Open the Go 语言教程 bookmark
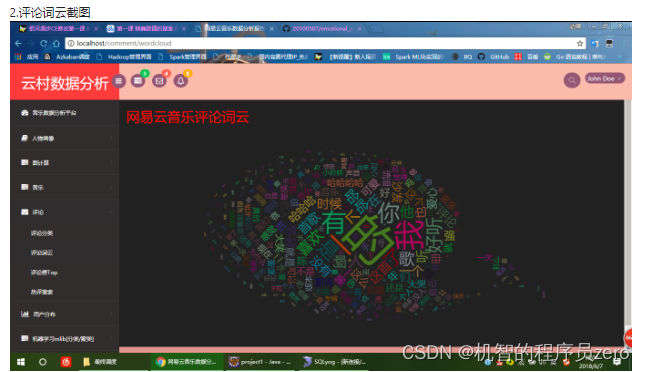The width and height of the screenshot is (645, 372). pos(575,57)
